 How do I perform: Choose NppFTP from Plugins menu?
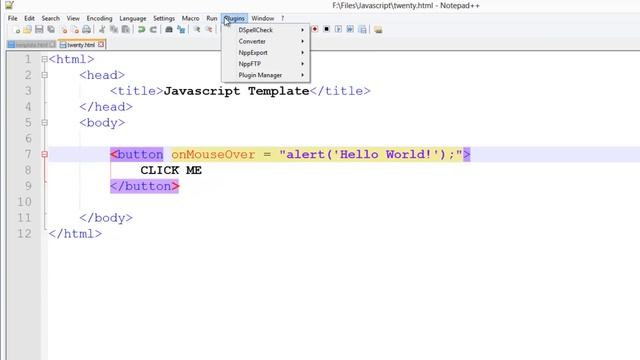(266, 64)
